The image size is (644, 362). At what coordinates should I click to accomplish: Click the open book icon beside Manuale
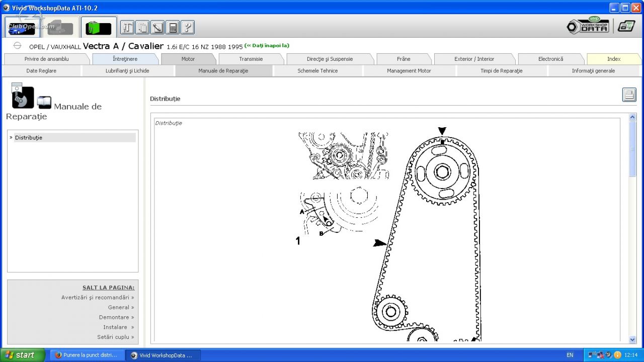click(x=44, y=103)
